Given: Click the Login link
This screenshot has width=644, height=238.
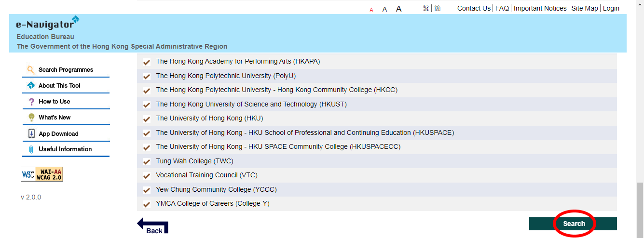Looking at the screenshot, I should point(611,8).
